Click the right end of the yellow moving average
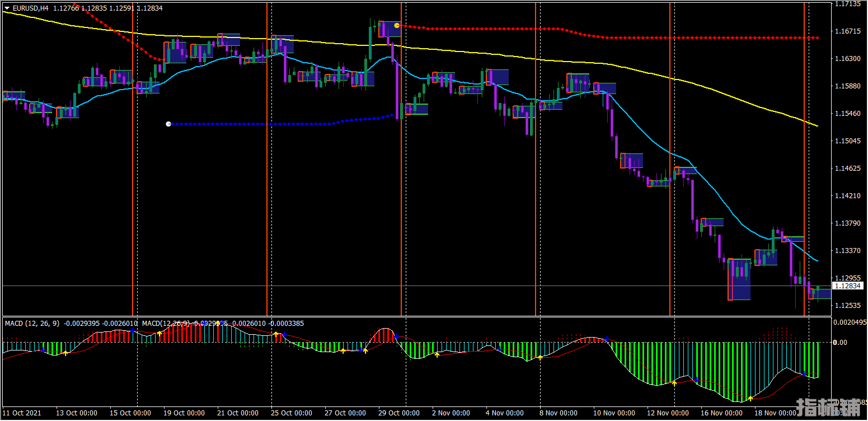 click(x=817, y=125)
